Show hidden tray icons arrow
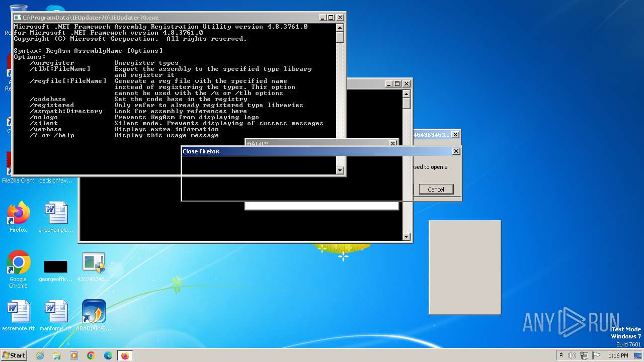The width and height of the screenshot is (644, 362). click(561, 355)
